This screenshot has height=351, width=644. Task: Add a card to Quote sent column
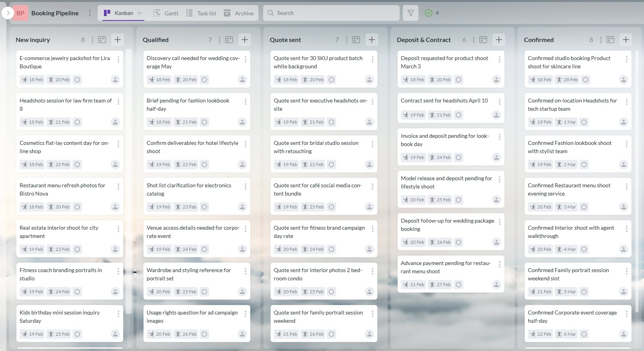coord(372,40)
